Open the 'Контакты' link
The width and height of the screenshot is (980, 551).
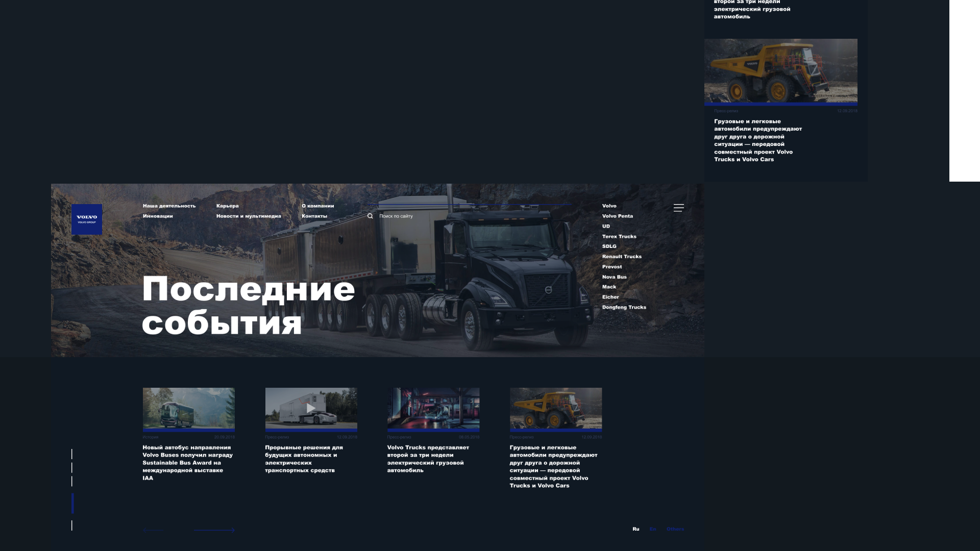(x=314, y=216)
